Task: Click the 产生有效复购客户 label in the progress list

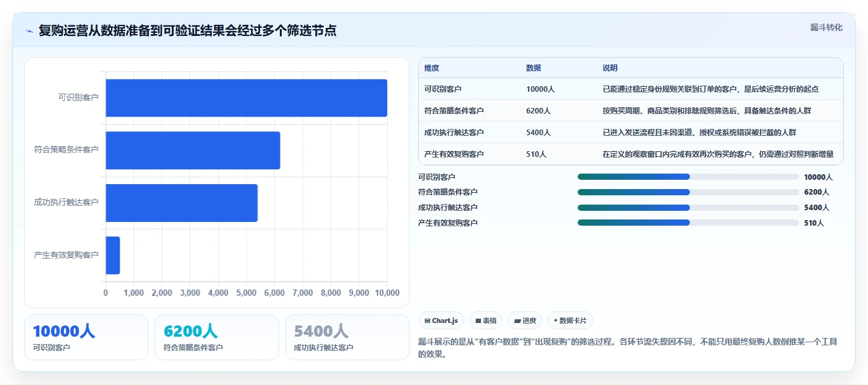Action: coord(448,223)
